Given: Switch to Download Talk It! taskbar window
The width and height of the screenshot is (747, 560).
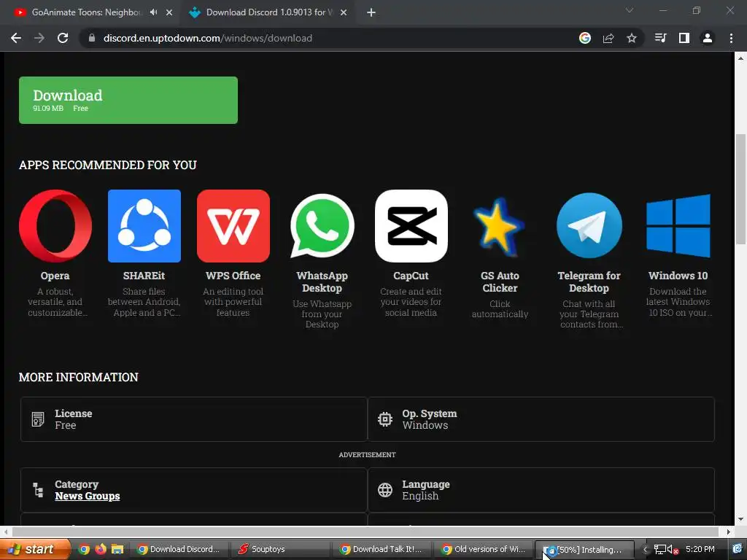Looking at the screenshot, I should pyautogui.click(x=382, y=549).
